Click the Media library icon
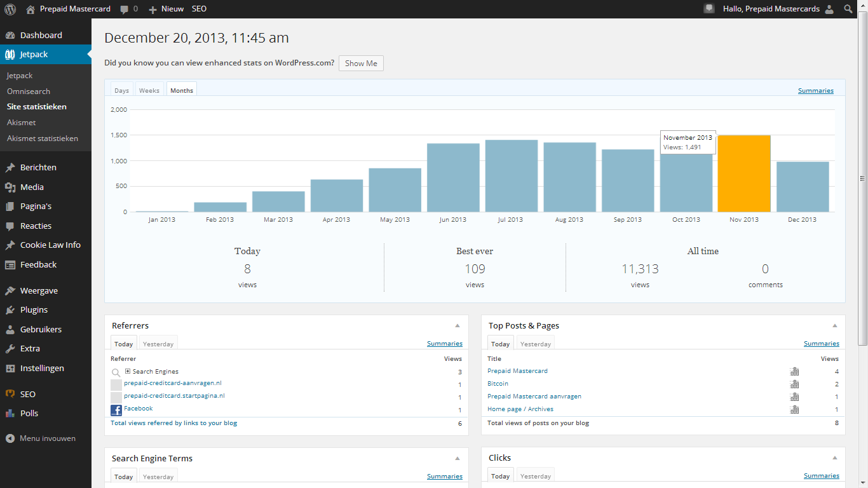Image resolution: width=868 pixels, height=488 pixels. point(10,187)
